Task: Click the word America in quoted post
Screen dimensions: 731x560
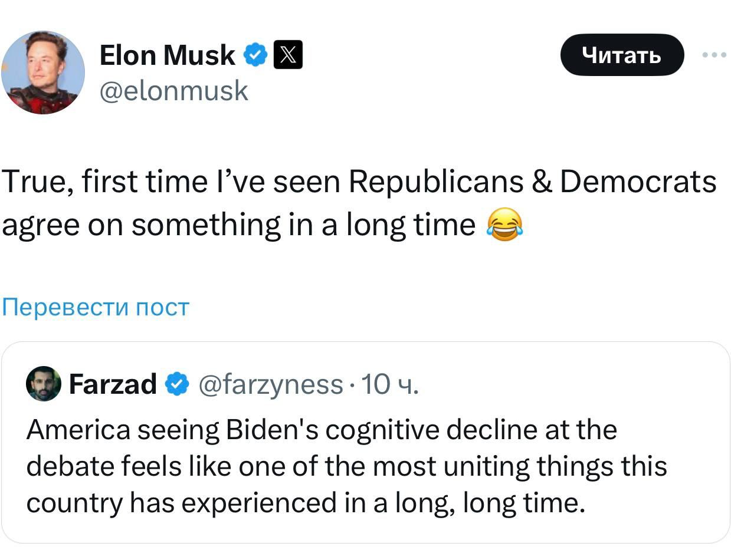Action: tap(78, 430)
